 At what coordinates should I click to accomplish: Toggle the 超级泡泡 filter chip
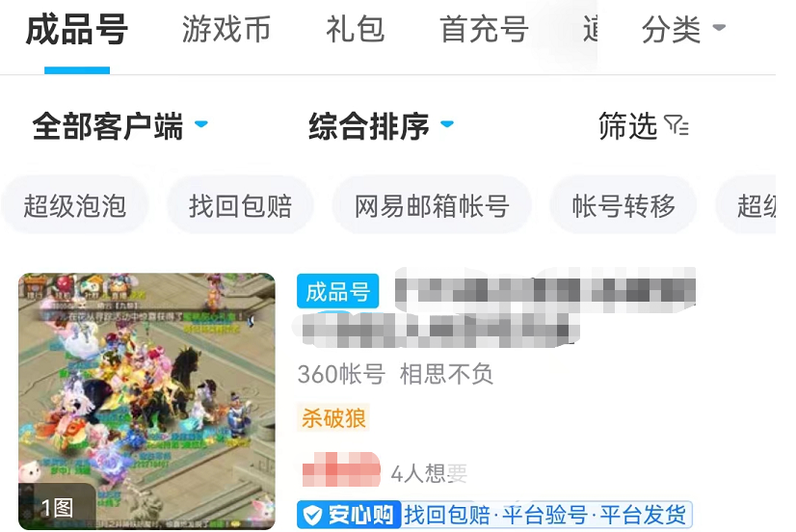[74, 205]
